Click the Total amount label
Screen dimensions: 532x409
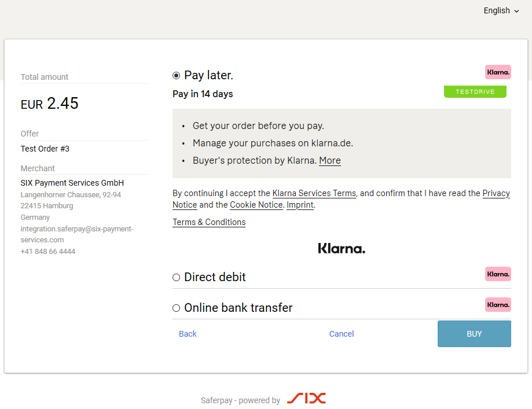pyautogui.click(x=45, y=78)
